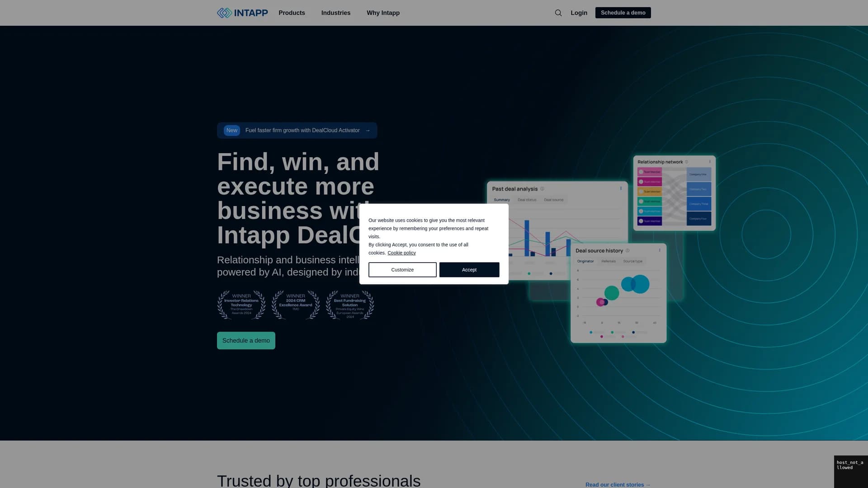Viewport: 868px width, 488px height.
Task: Click the New badge in the banner
Action: tap(232, 130)
